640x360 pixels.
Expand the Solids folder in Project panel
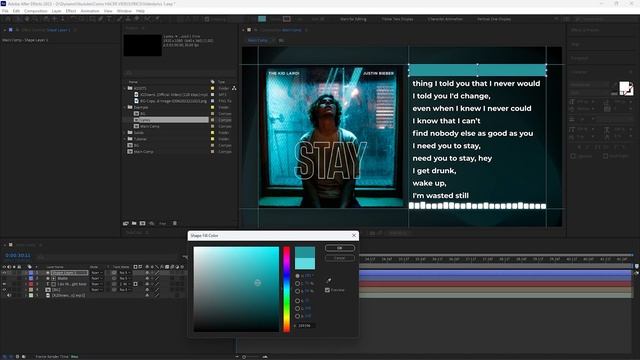pyautogui.click(x=125, y=133)
